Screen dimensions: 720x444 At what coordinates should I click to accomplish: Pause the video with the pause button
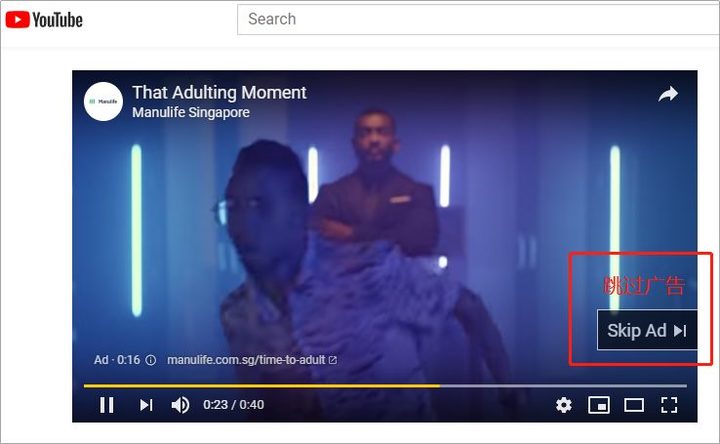pyautogui.click(x=107, y=405)
